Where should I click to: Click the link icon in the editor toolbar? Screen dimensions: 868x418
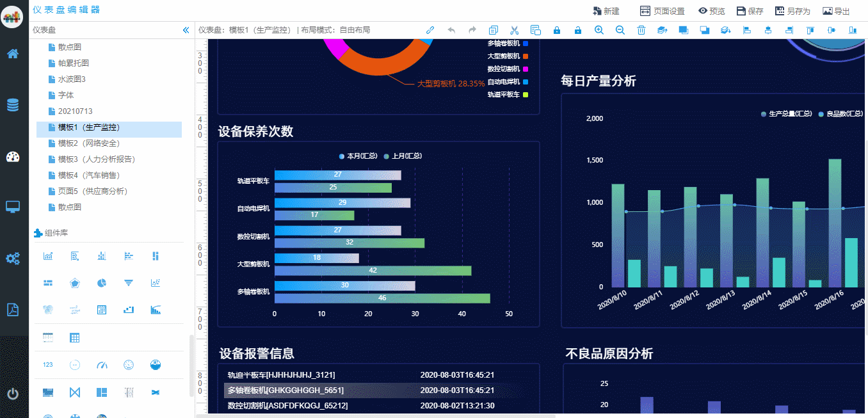pyautogui.click(x=430, y=30)
